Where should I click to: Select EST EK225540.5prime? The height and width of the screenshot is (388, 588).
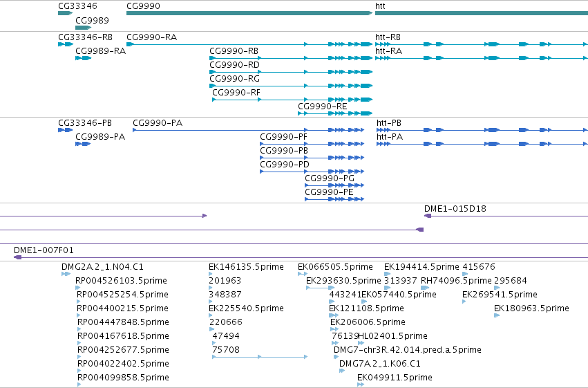click(x=246, y=309)
